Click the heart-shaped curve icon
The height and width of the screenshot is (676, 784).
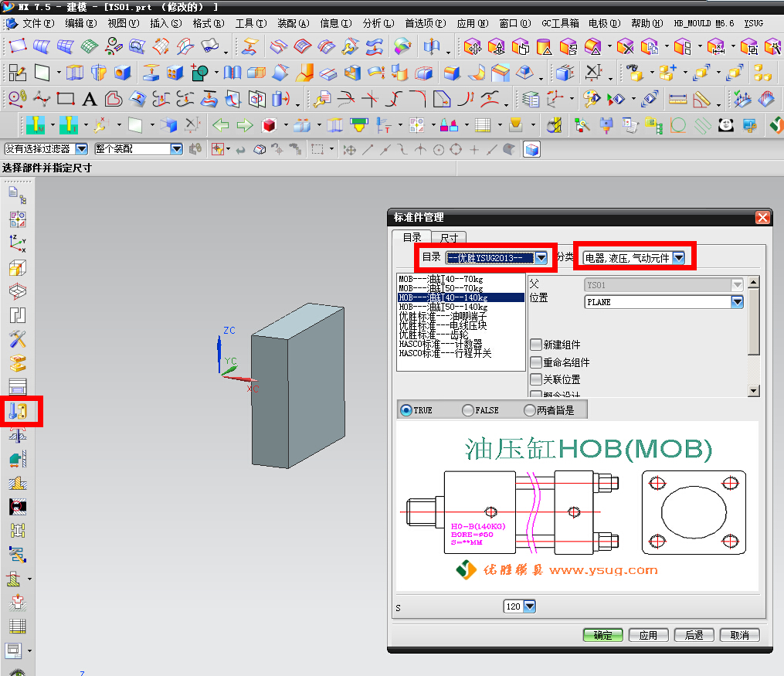click(114, 99)
